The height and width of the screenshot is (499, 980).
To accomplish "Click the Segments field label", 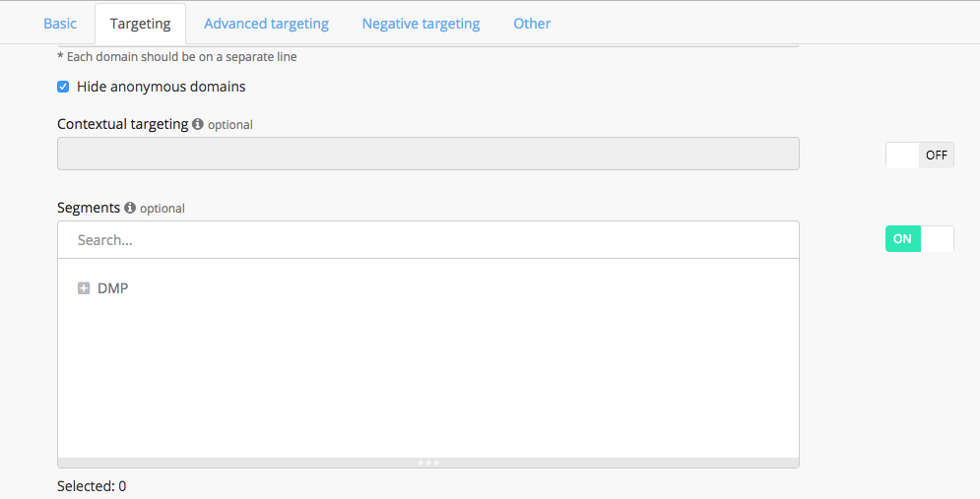I will tap(89, 208).
